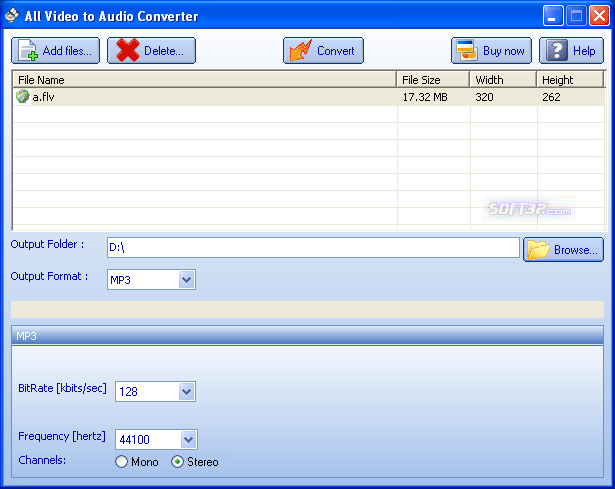The height and width of the screenshot is (489, 615).
Task: Click the height value 262
Action: (x=551, y=97)
